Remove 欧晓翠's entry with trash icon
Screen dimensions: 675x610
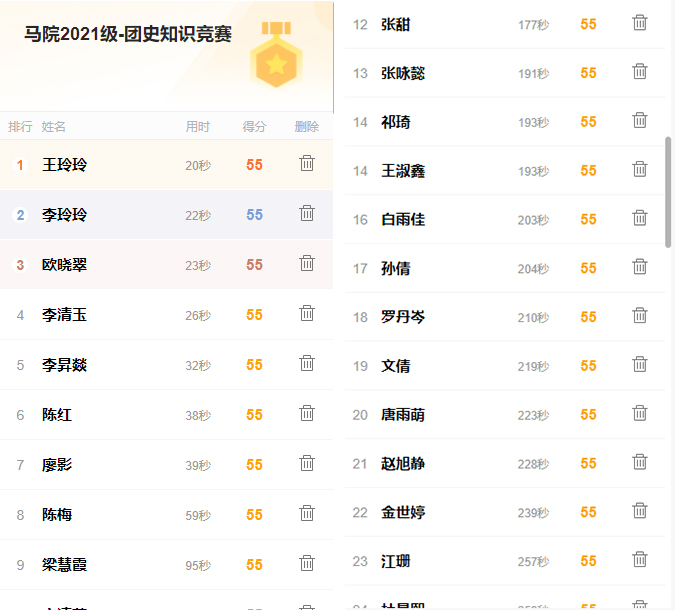pyautogui.click(x=307, y=263)
